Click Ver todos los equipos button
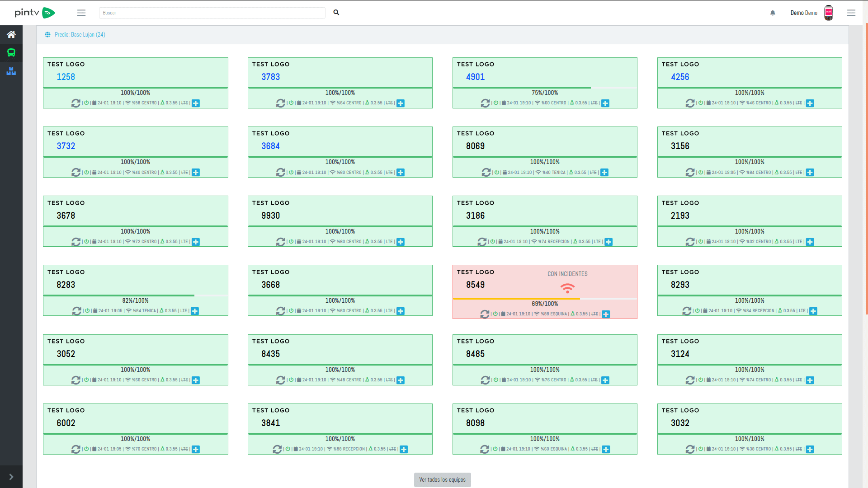 [x=442, y=480]
